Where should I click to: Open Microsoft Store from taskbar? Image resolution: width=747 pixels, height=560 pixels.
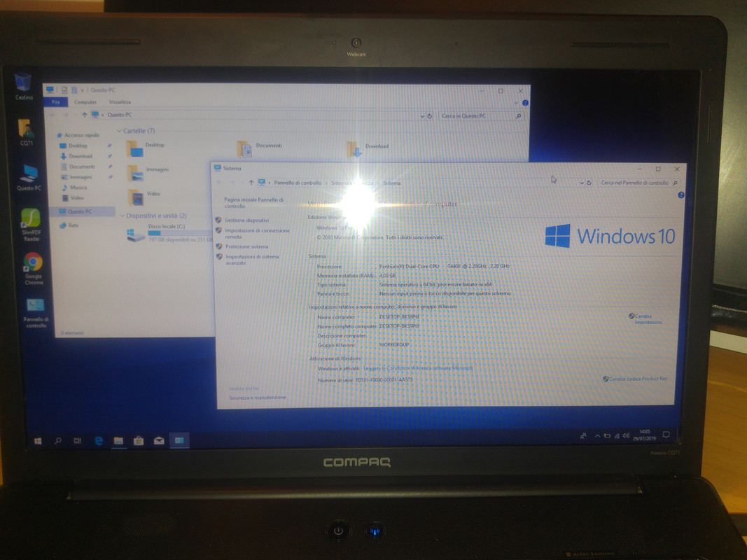(139, 441)
